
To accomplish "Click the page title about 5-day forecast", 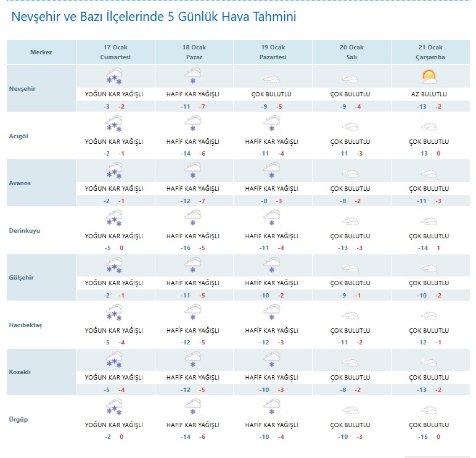I will click(154, 17).
